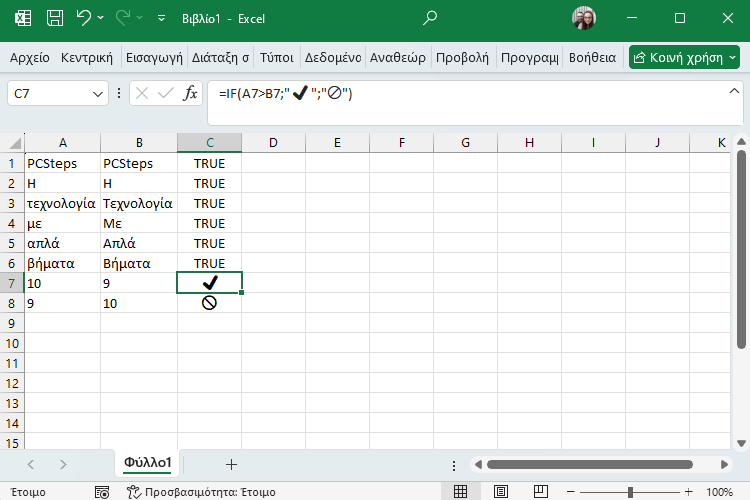This screenshot has width=750, height=500.
Task: Select cell C7 with the checkmark symbol
Action: (x=210, y=283)
